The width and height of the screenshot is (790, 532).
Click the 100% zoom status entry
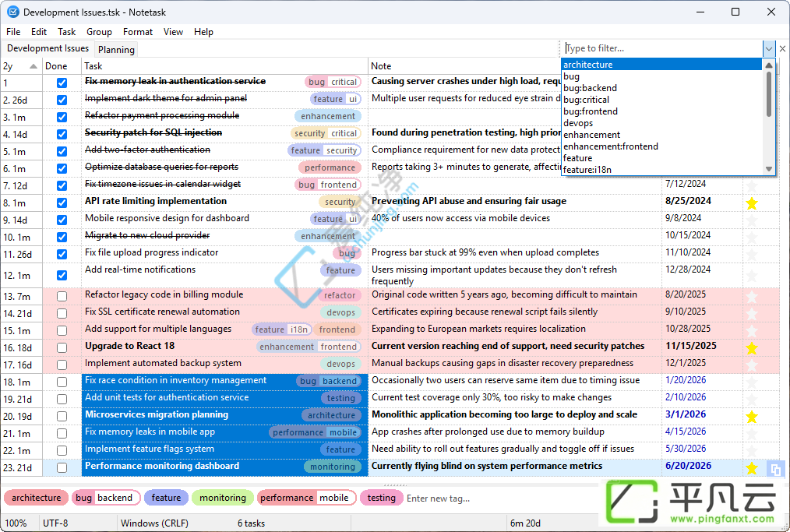click(16, 523)
